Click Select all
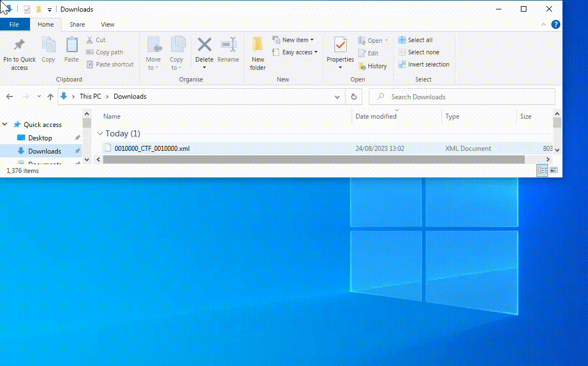 point(415,40)
